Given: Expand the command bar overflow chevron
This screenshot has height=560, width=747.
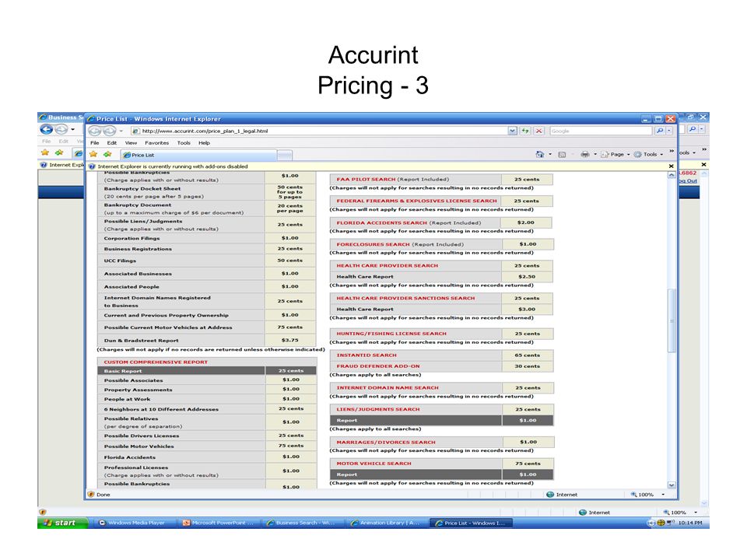Looking at the screenshot, I should coord(672,152).
